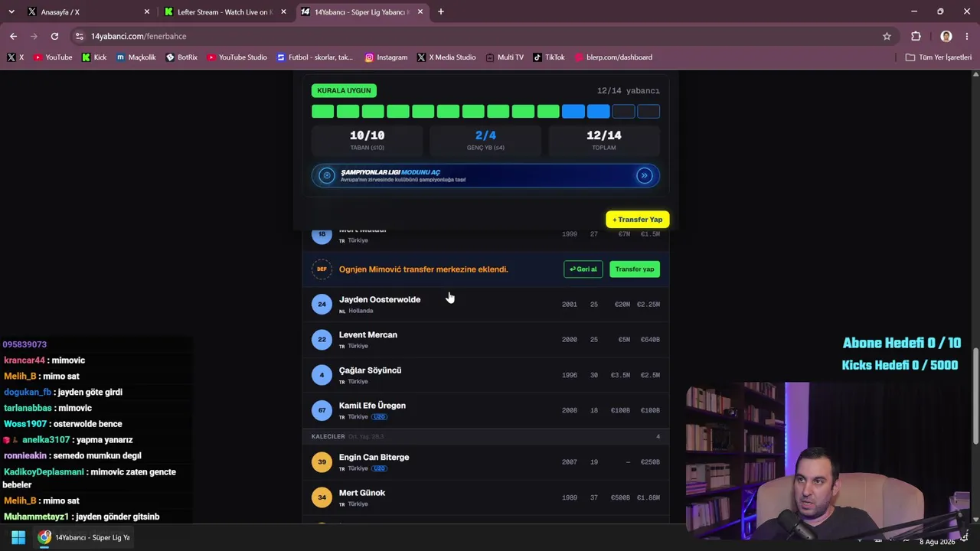Click the number 4 shirt badge
This screenshot has height=551, width=980.
coord(322,375)
